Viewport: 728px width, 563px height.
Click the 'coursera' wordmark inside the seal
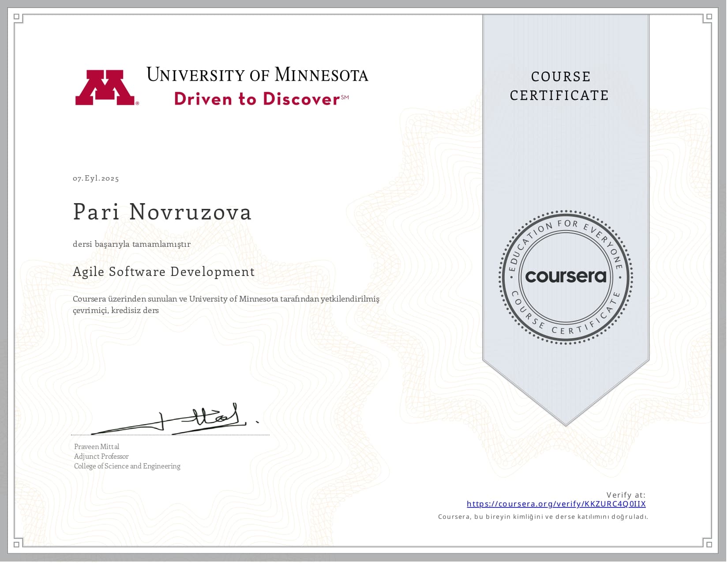pyautogui.click(x=565, y=276)
